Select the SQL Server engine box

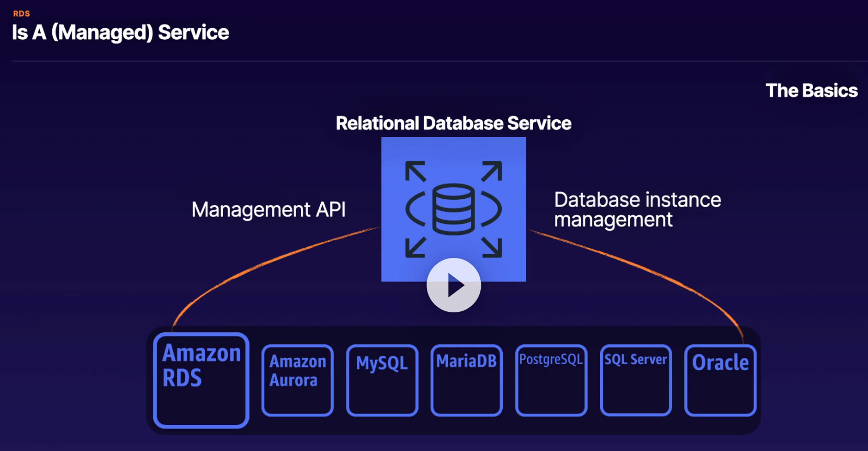[x=636, y=380]
